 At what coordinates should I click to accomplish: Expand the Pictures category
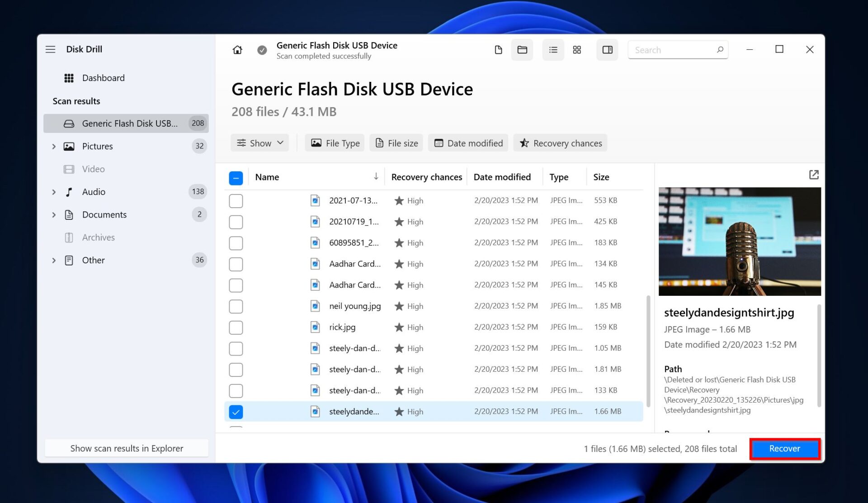tap(54, 146)
